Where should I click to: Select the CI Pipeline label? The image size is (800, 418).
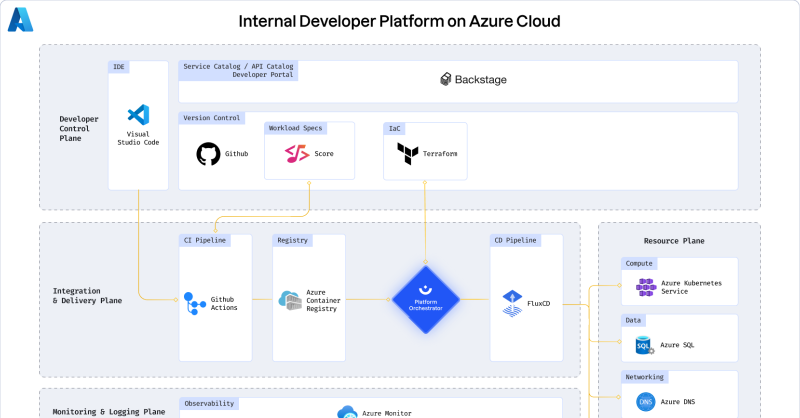[x=205, y=240]
